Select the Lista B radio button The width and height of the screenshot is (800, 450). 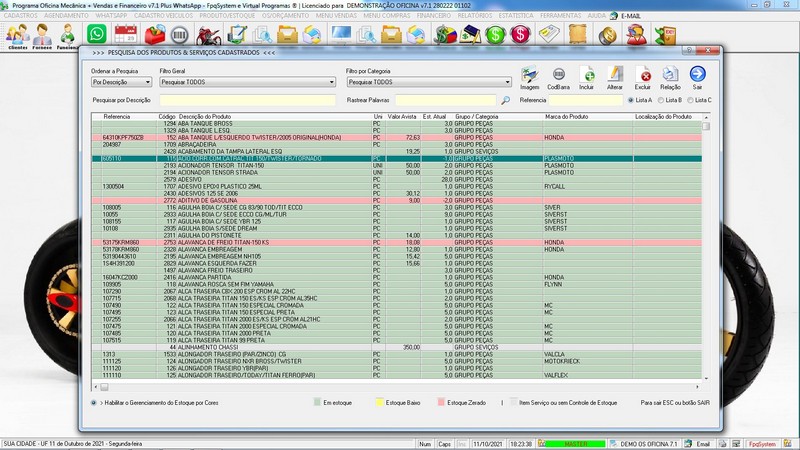coord(660,100)
